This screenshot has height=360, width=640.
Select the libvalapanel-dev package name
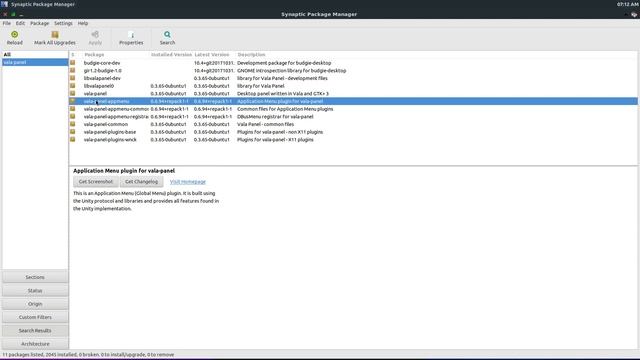click(102, 78)
